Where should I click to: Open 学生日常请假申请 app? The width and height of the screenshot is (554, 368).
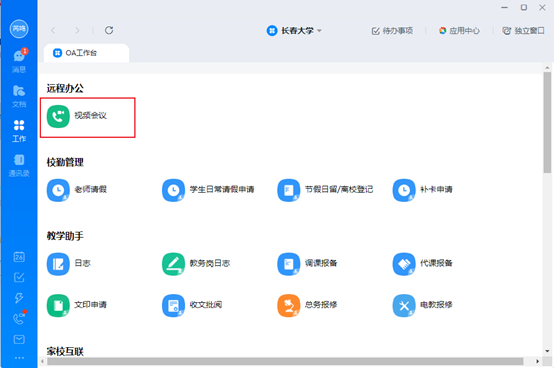tap(208, 190)
